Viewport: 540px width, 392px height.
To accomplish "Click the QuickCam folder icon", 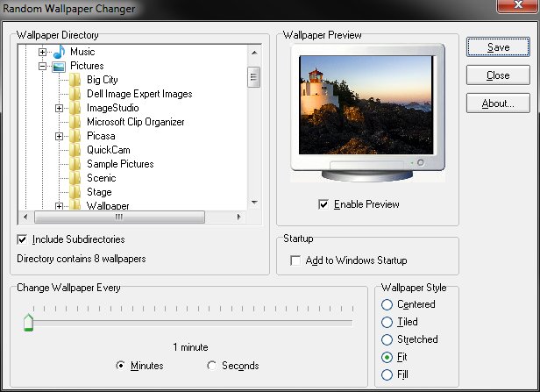I will click(75, 150).
